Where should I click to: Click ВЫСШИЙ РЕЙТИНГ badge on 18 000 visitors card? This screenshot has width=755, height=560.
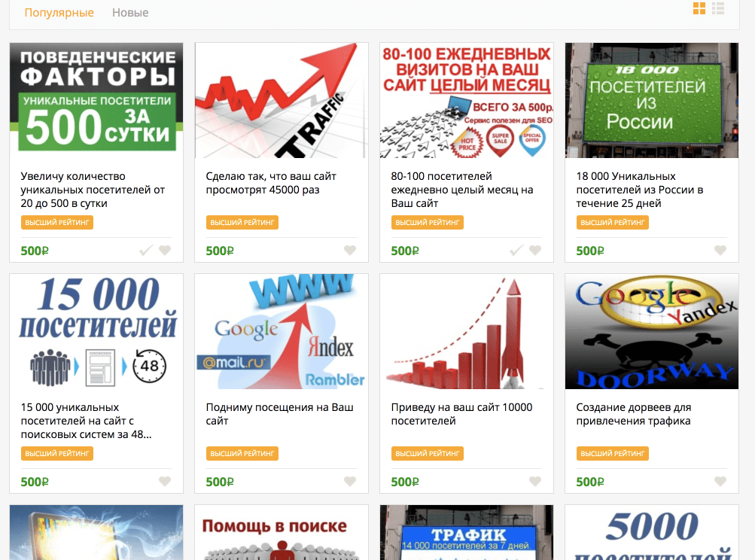pyautogui.click(x=613, y=223)
